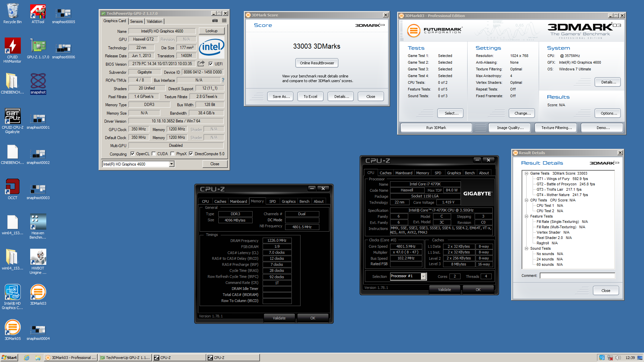Image resolution: width=644 pixels, height=362 pixels.
Task: Click Change button under Settings in 3DMark03
Action: tap(522, 113)
